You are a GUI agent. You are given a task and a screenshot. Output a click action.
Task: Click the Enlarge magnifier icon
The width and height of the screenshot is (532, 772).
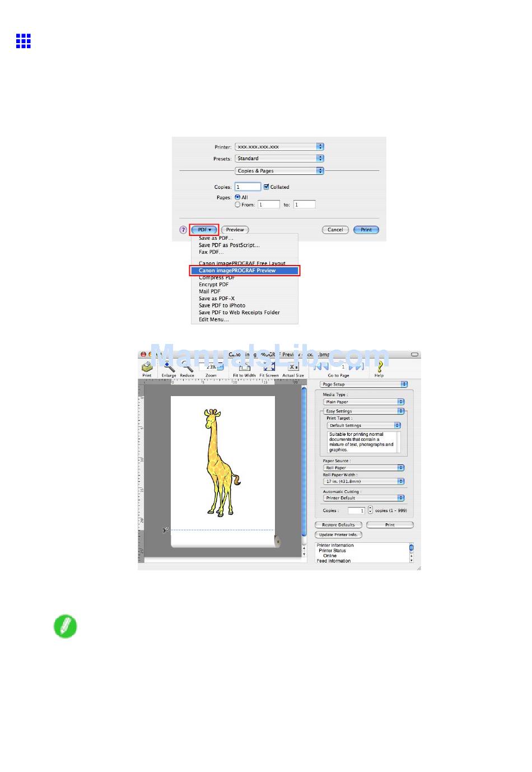[169, 366]
